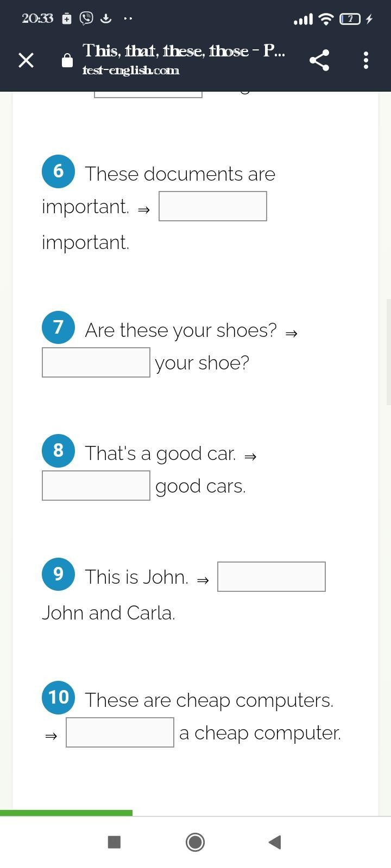This screenshot has height=868, width=391.
Task: Tap the input after 'This is John.'
Action: [271, 577]
